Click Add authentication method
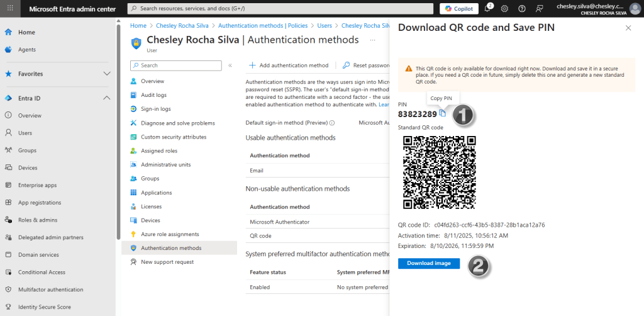The height and width of the screenshot is (316, 644). (x=289, y=65)
